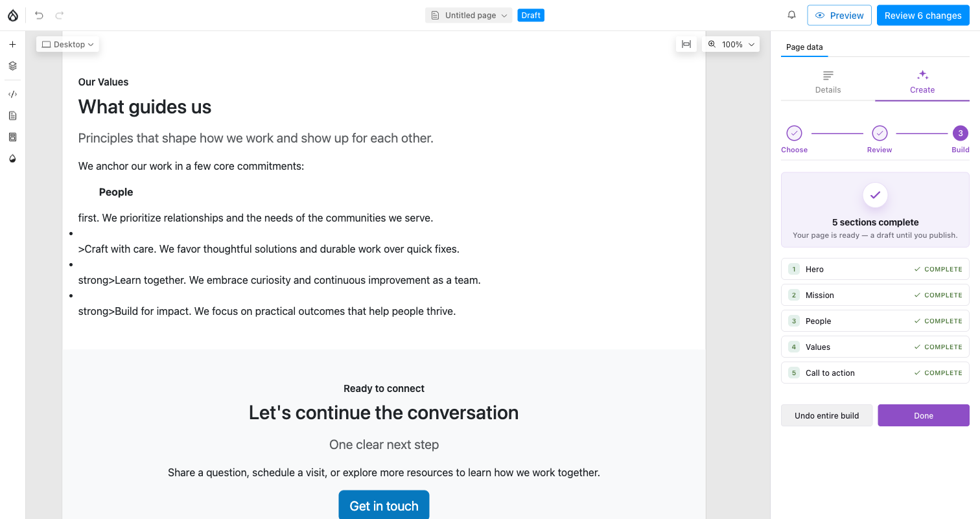Expand the Untitled page dropdown

(x=469, y=16)
